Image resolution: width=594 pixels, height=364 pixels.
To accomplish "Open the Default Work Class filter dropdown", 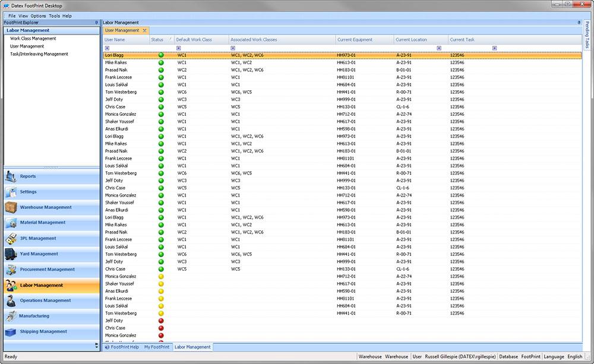I will tap(179, 48).
